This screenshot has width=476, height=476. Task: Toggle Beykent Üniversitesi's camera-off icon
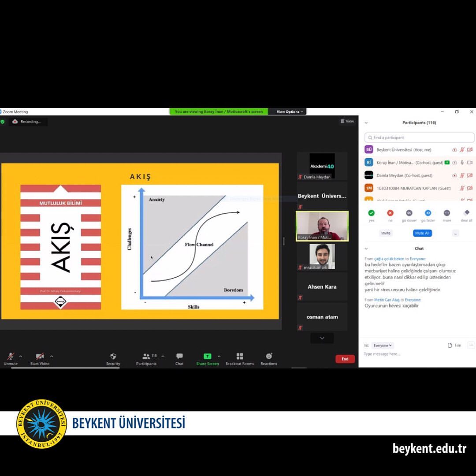470,150
